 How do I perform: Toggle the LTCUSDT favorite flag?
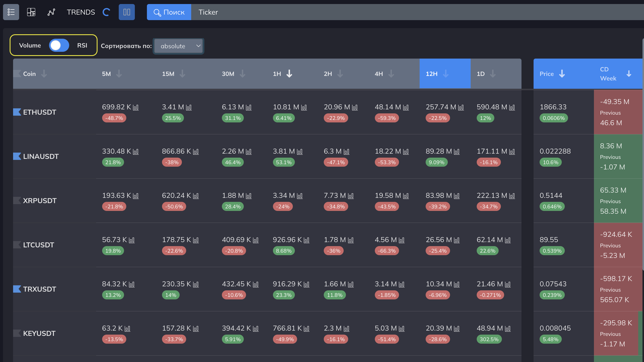17,245
